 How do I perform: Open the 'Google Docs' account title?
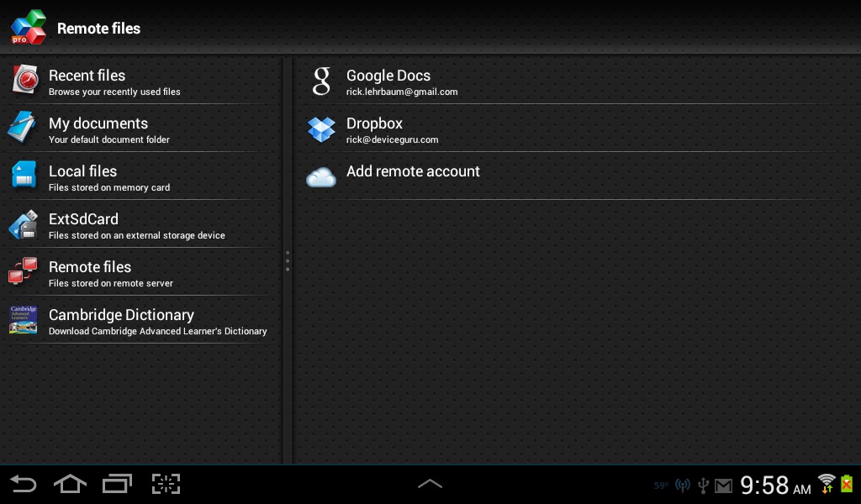(388, 76)
